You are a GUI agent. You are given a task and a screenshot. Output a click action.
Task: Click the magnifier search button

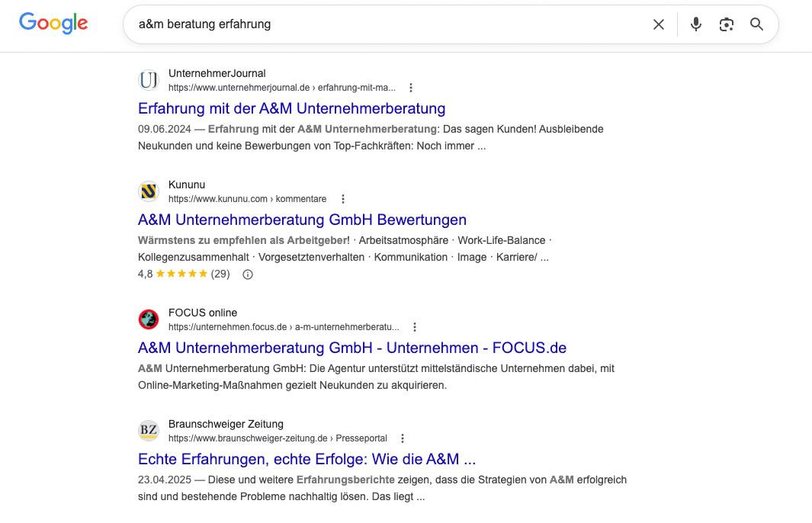756,24
